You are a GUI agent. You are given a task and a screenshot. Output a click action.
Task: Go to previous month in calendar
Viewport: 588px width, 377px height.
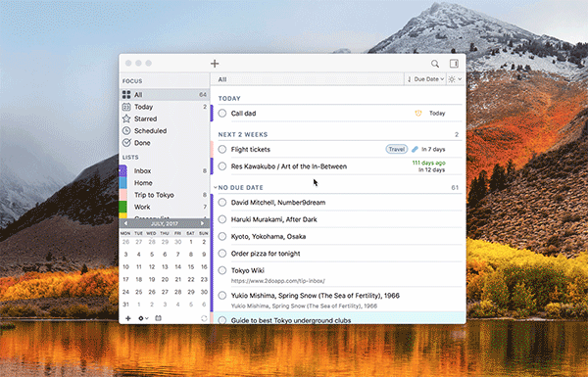pyautogui.click(x=125, y=223)
